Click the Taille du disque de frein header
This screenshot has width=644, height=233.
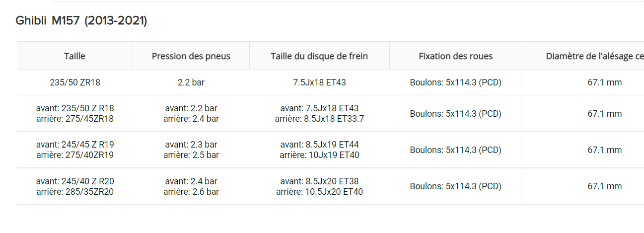[319, 56]
